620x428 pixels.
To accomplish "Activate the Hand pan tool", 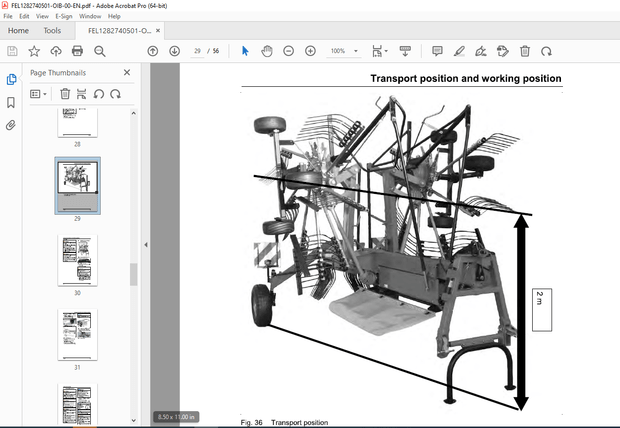I will pos(267,51).
